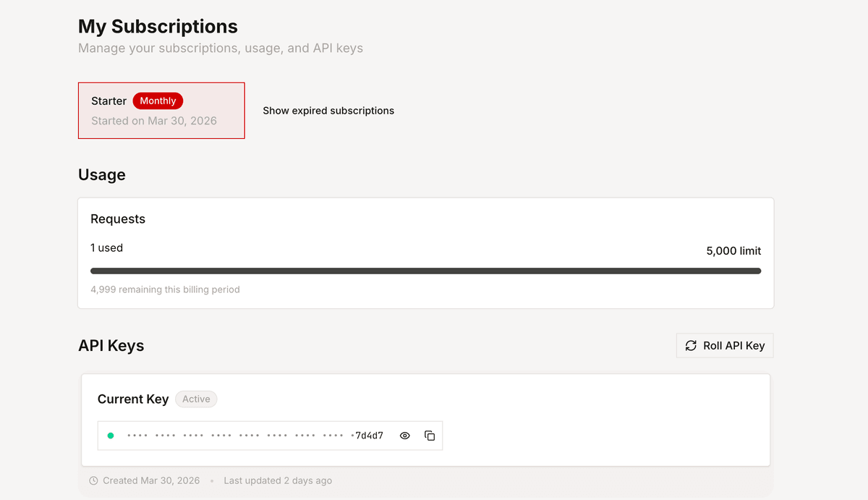Click the green status dot on the key field

111,435
